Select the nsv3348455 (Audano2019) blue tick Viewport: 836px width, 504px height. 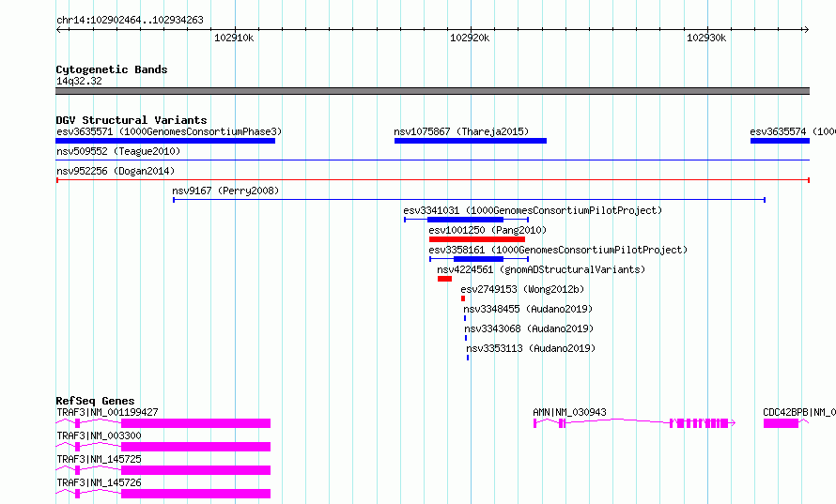[x=465, y=318]
